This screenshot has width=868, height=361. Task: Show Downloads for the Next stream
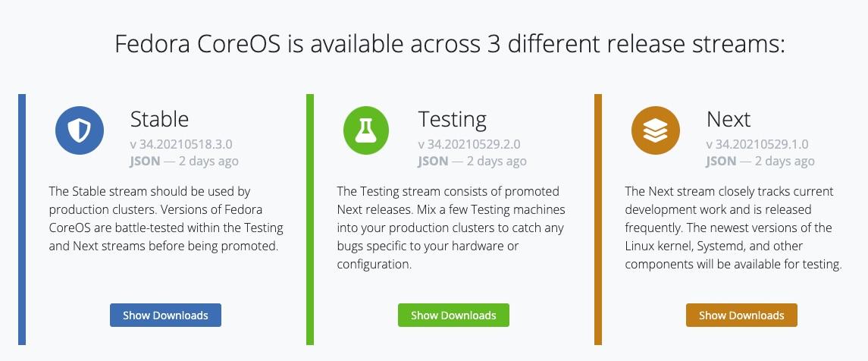point(741,315)
